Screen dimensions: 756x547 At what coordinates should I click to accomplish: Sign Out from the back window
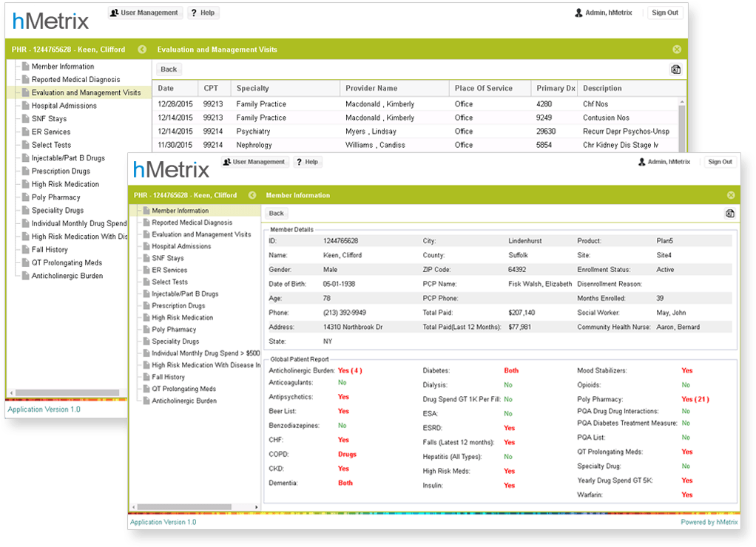tap(665, 13)
